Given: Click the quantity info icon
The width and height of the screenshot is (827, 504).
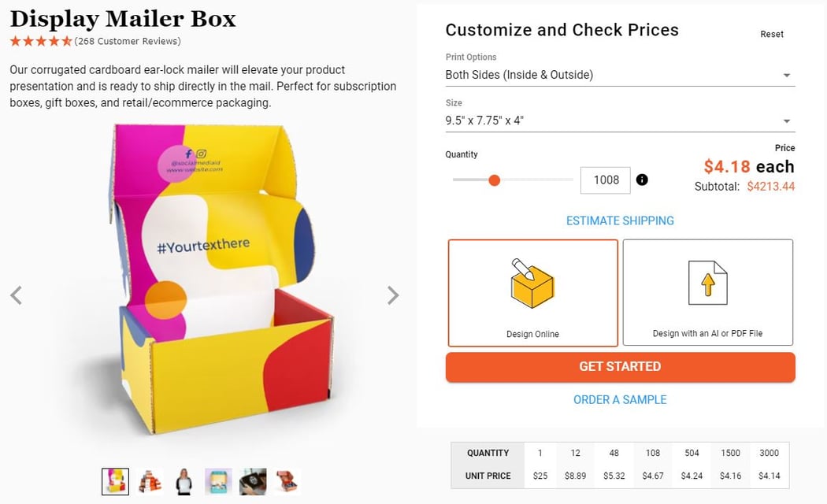Looking at the screenshot, I should pos(642,180).
